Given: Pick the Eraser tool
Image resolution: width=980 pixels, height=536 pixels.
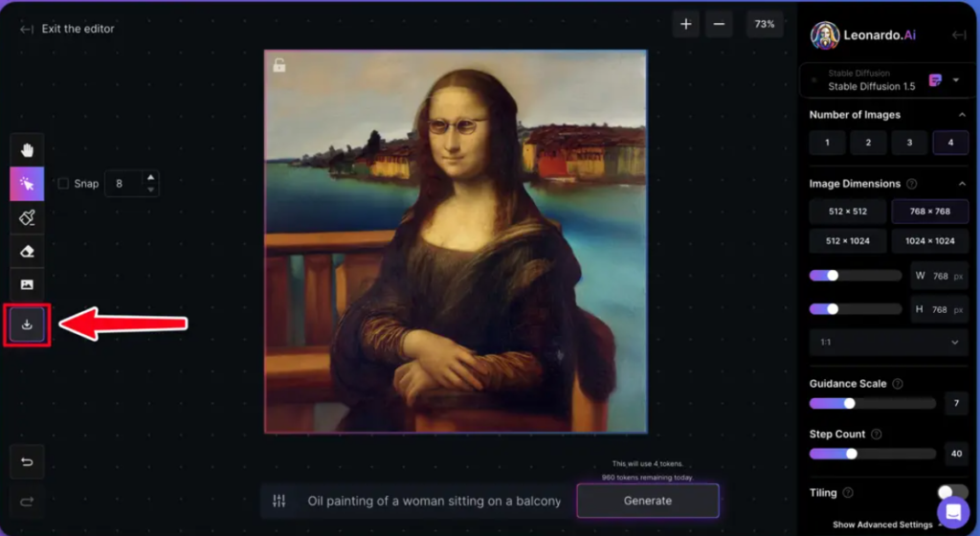Looking at the screenshot, I should 27,251.
